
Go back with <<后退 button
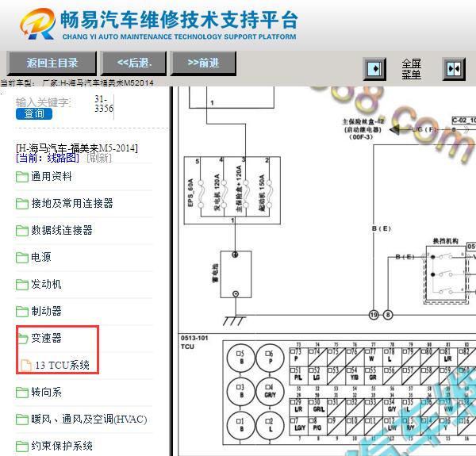pyautogui.click(x=134, y=63)
